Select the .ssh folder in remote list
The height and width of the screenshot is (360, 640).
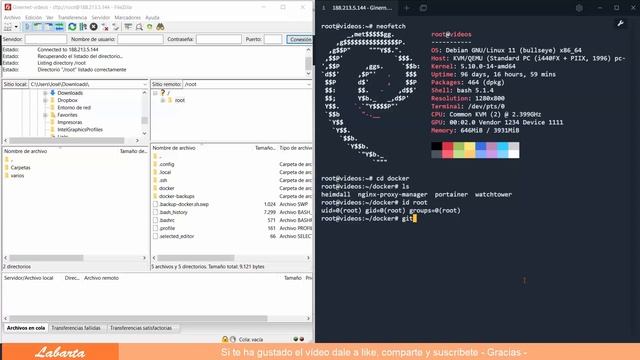(163, 180)
